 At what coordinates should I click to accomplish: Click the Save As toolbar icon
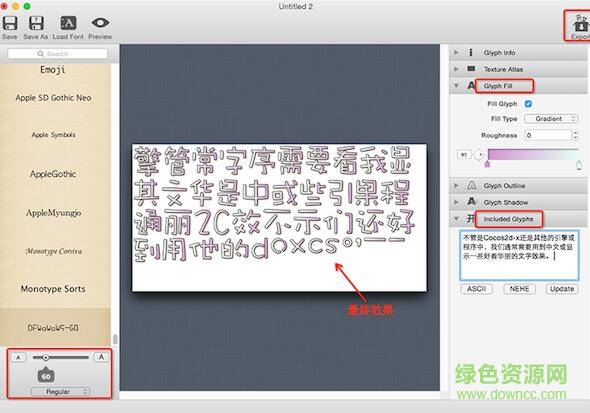(x=36, y=23)
